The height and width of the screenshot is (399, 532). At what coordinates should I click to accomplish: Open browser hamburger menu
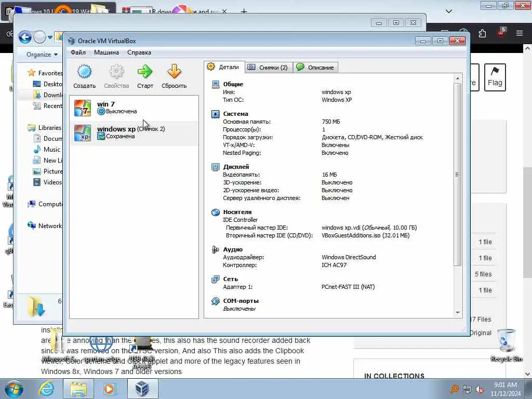click(x=520, y=33)
